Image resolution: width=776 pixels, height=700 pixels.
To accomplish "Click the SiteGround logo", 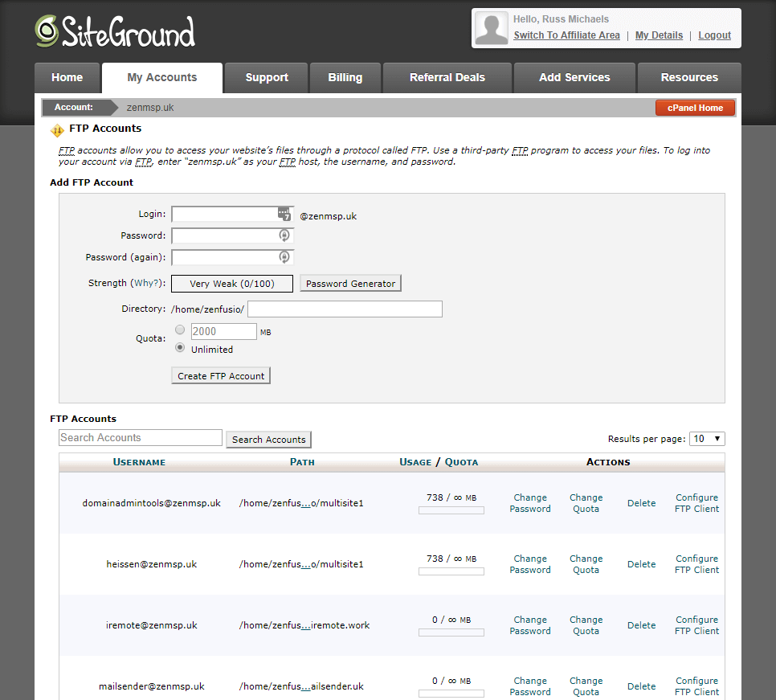I will [x=116, y=31].
